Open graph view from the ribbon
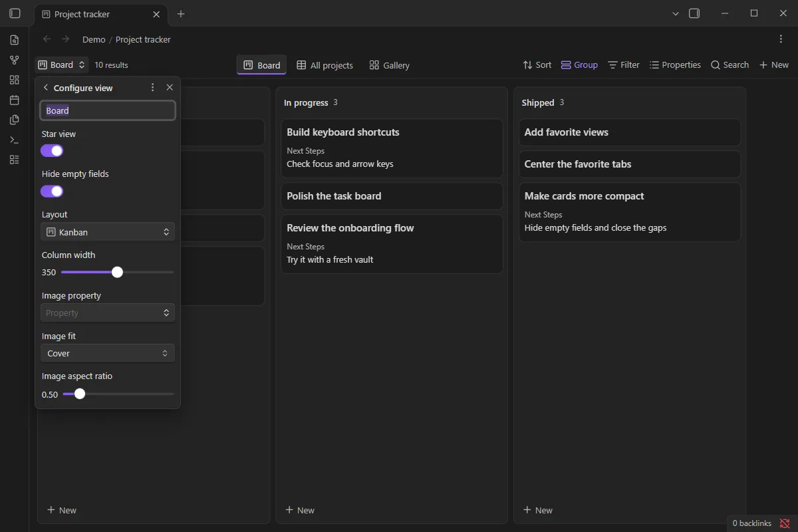This screenshot has width=798, height=532. coord(15,60)
